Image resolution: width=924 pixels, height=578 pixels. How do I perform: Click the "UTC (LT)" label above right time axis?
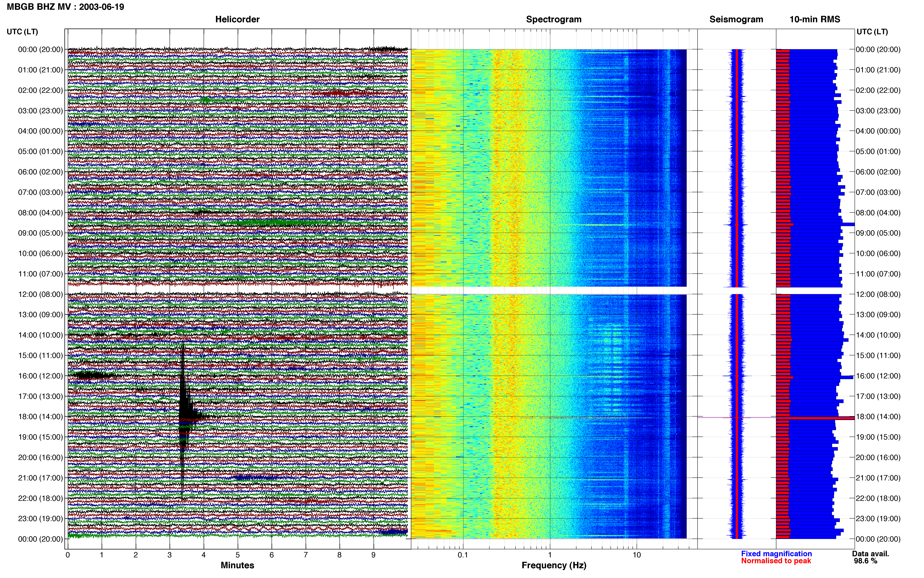(872, 32)
